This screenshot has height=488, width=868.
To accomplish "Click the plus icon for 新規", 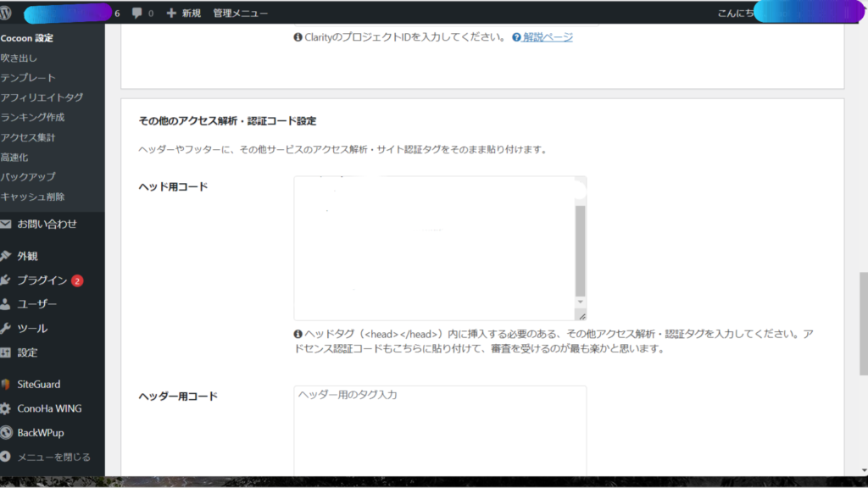I will 171,13.
